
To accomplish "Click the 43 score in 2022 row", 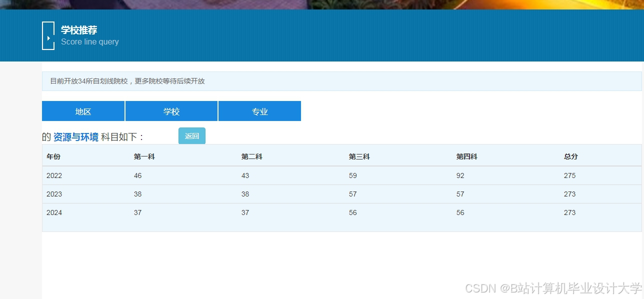I will pyautogui.click(x=245, y=175).
